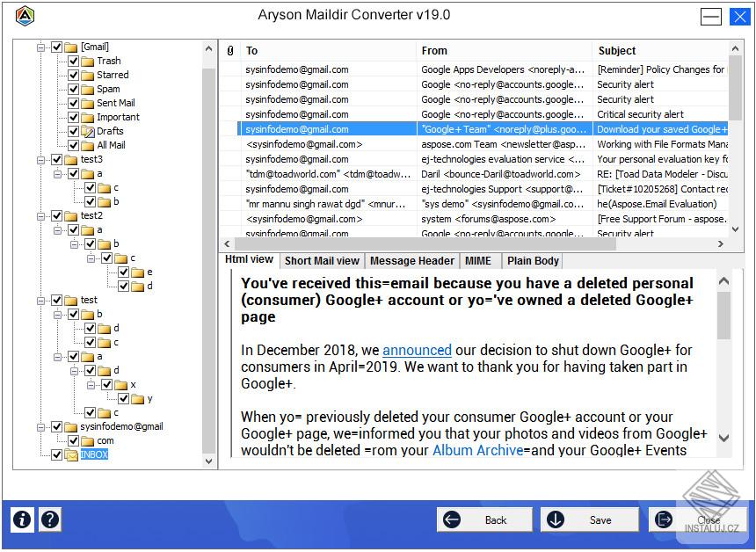Open the Plain Body tab
This screenshot has height=552, width=756.
[x=533, y=261]
